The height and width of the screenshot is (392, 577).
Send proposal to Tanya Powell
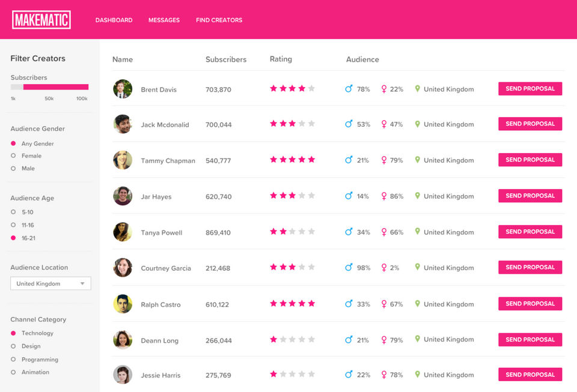click(530, 232)
